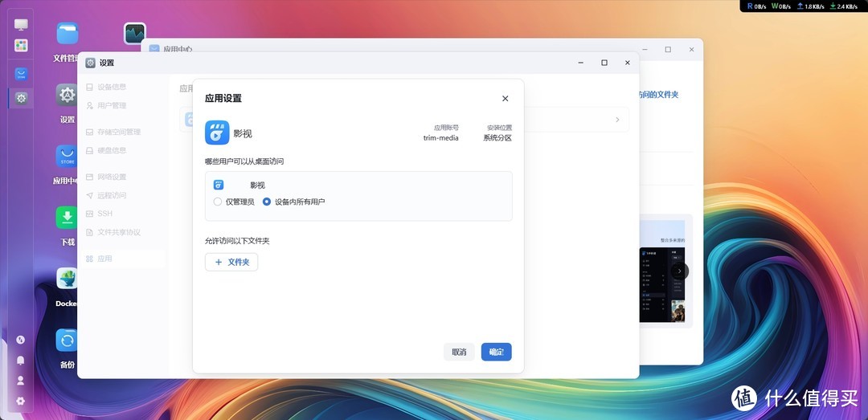The height and width of the screenshot is (420, 868).
Task: Open system gear icon at dock bottom
Action: 20,401
